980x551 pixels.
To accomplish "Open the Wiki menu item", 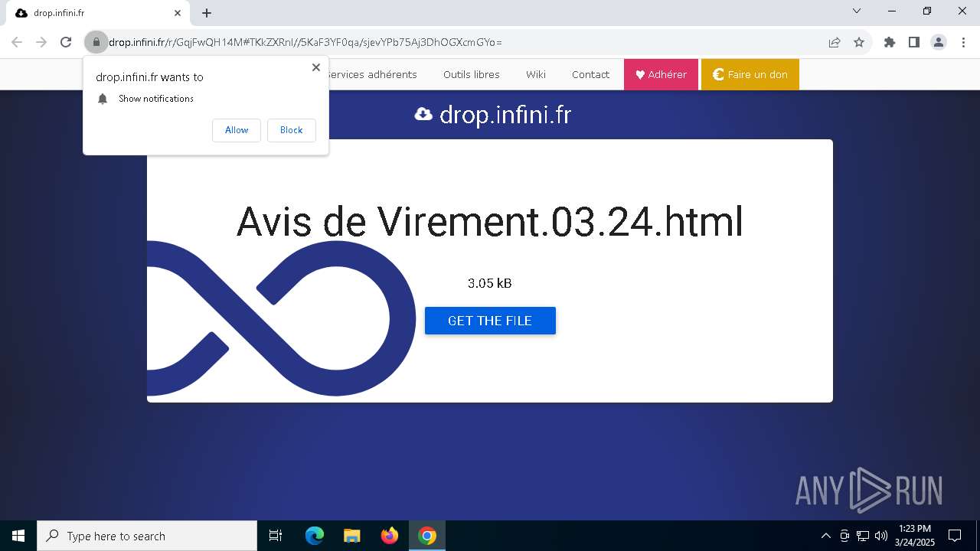I will [x=536, y=74].
